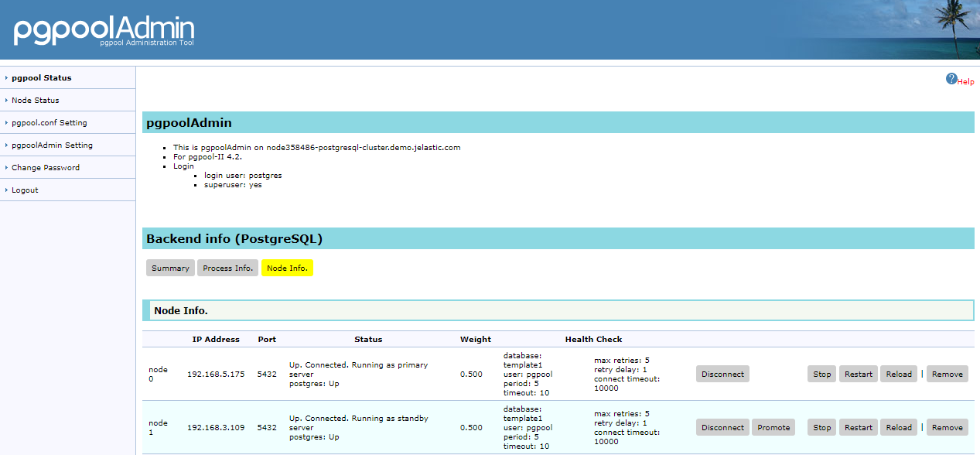Click node 0 health check max retries text
The height and width of the screenshot is (455, 980).
tap(621, 360)
